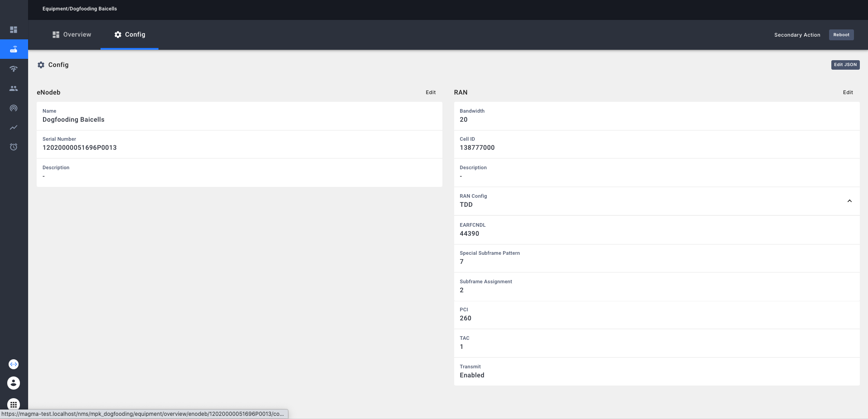The image size is (868, 419).
Task: Edit the eNodeb section
Action: (x=430, y=92)
